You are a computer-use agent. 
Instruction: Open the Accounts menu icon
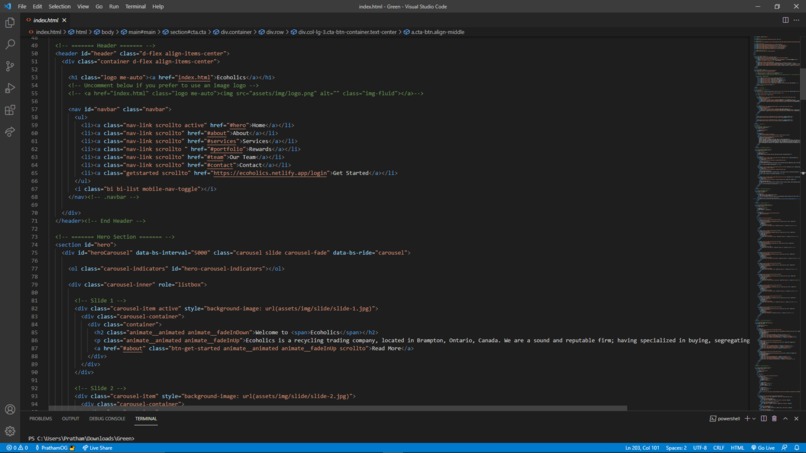(x=10, y=409)
